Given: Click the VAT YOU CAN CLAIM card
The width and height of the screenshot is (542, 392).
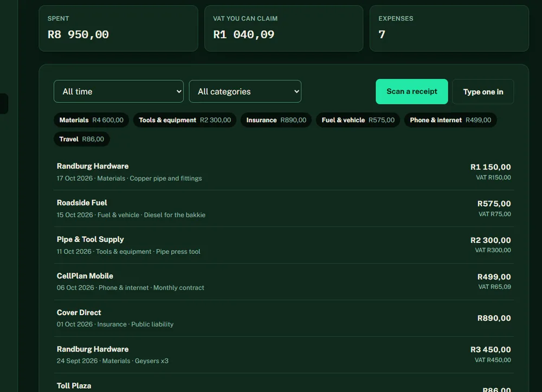Looking at the screenshot, I should (284, 28).
